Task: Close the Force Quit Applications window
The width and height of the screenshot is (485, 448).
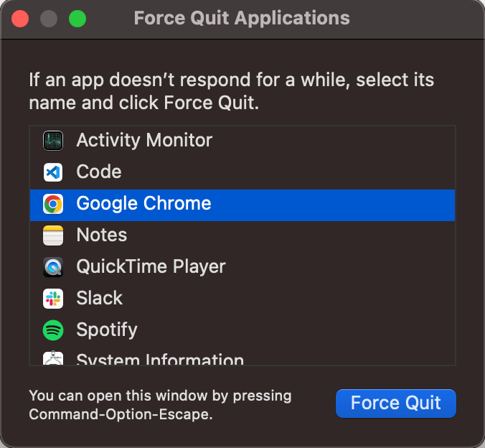Action: pos(20,19)
